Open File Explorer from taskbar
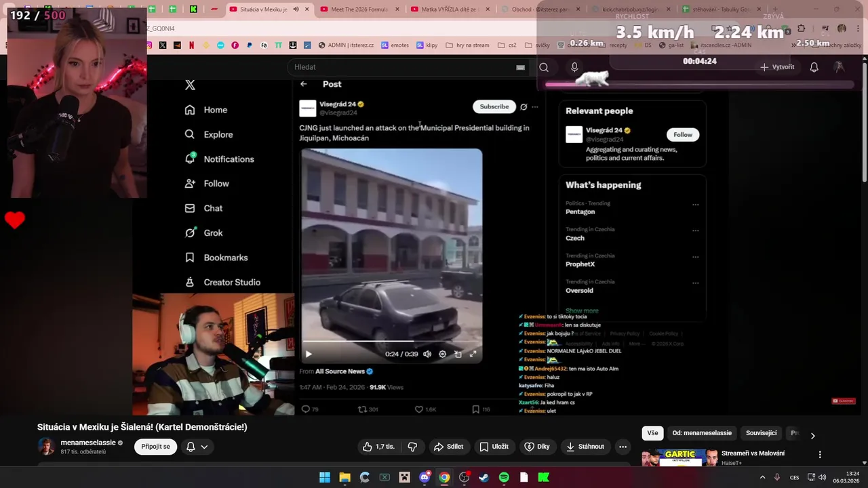The width and height of the screenshot is (868, 488). pyautogui.click(x=344, y=477)
